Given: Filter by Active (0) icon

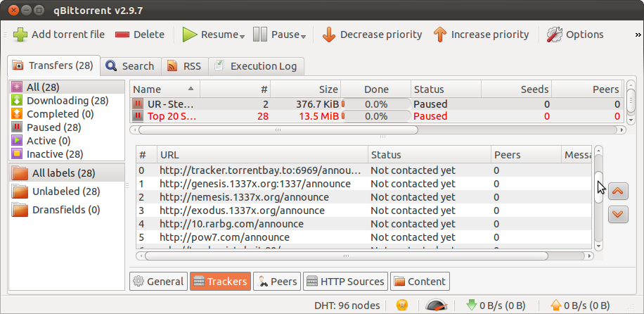Looking at the screenshot, I should coord(17,140).
